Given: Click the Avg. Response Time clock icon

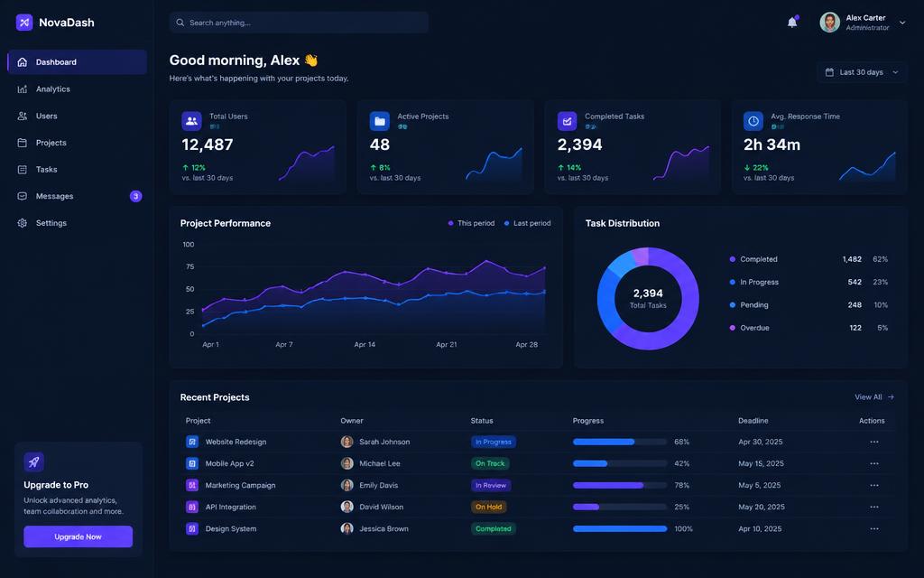Looking at the screenshot, I should coord(753,121).
